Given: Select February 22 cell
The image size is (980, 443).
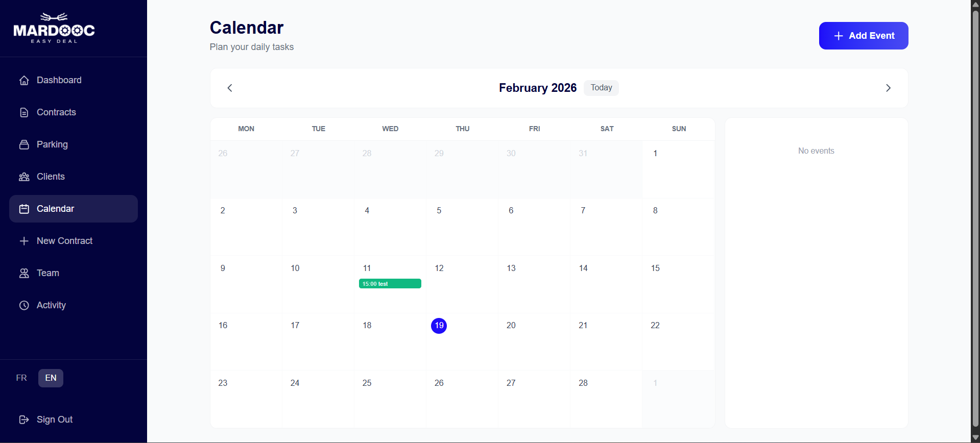Looking at the screenshot, I should (x=678, y=342).
